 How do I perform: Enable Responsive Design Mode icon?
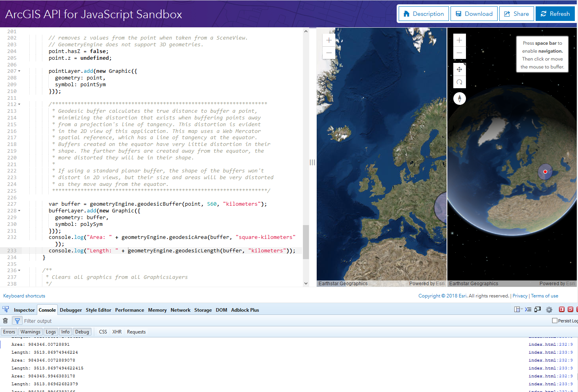pyautogui.click(x=537, y=309)
